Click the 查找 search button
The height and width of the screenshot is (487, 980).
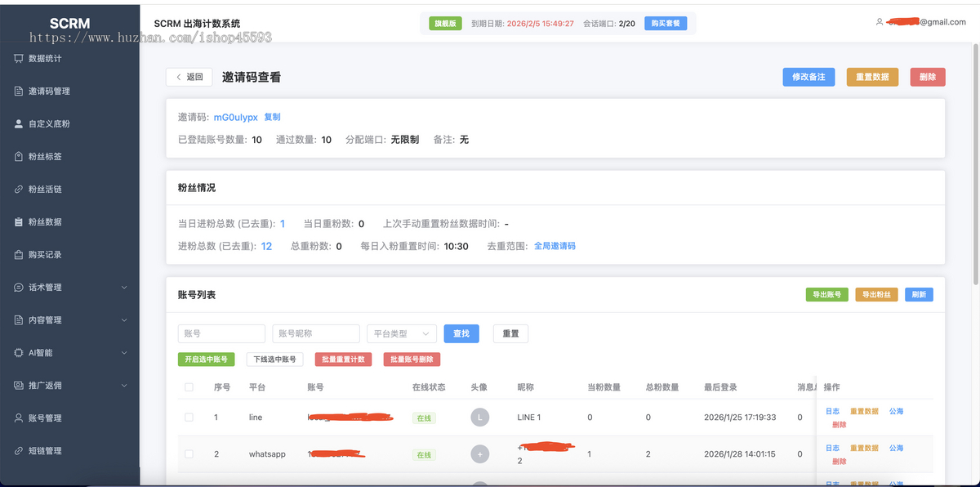click(461, 333)
